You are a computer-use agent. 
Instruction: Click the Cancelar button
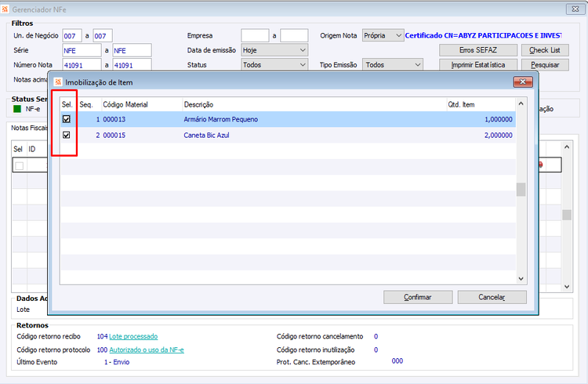492,297
